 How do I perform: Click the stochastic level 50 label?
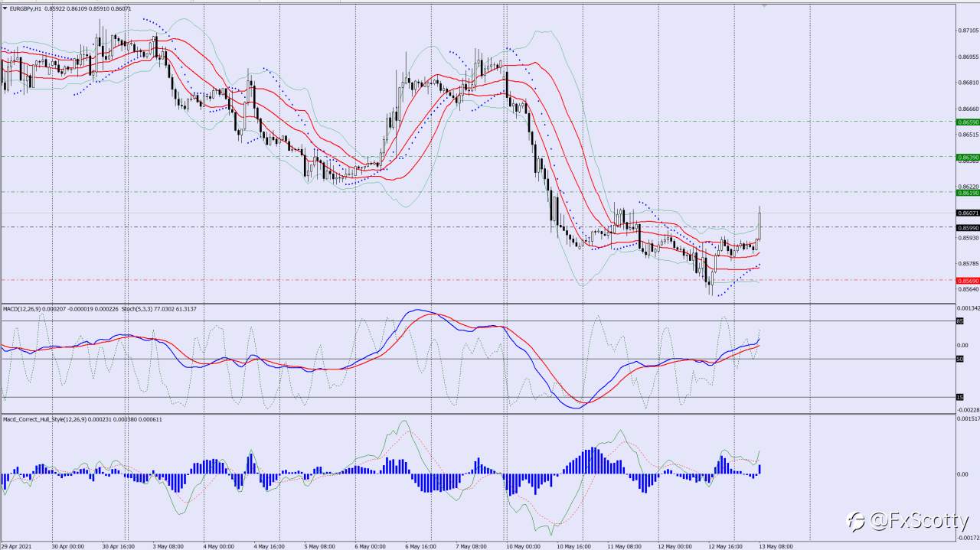click(959, 359)
